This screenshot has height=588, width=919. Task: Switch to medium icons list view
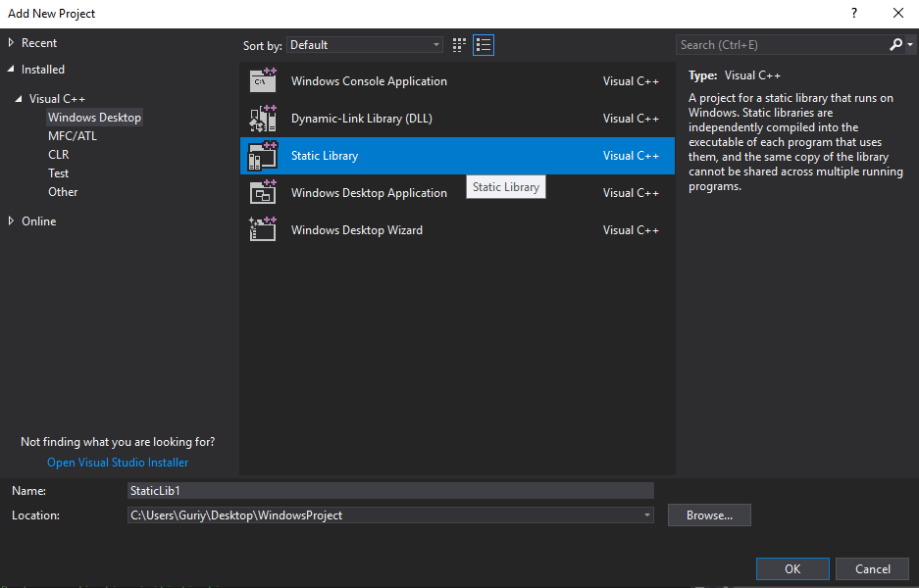(x=484, y=45)
